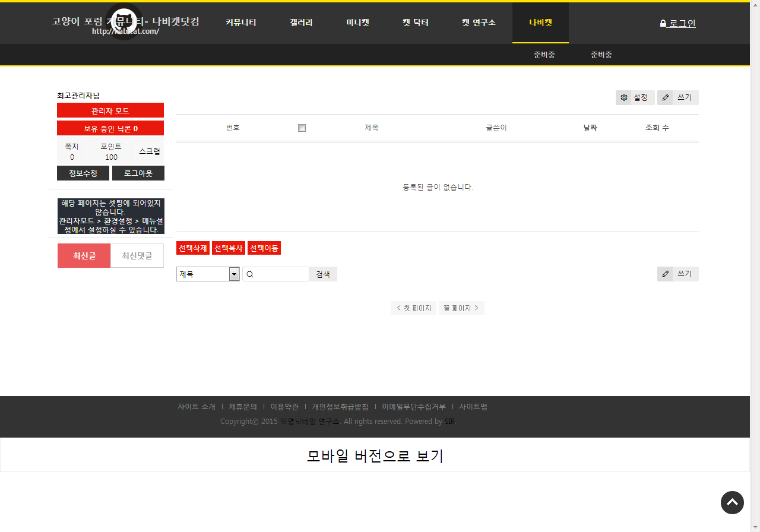The image size is (760, 532).
Task: Switch to the 최신댓글 tab
Action: (x=137, y=255)
